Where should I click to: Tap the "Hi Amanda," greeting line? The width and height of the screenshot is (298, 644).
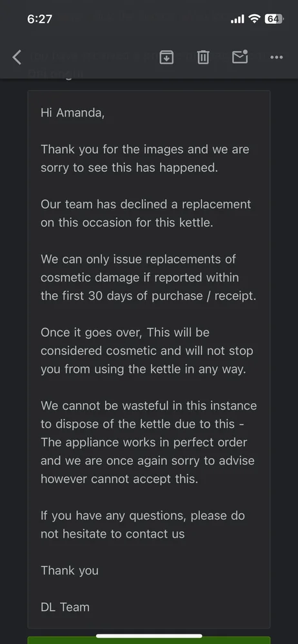(73, 113)
